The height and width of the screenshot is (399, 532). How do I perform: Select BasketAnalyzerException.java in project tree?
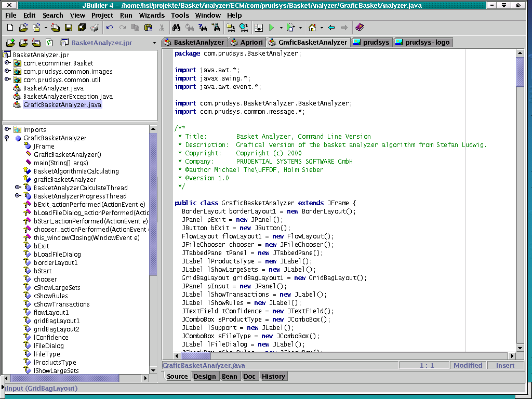68,96
